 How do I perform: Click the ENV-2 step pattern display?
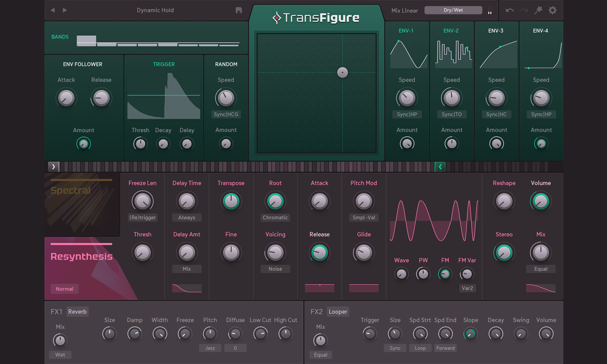(454, 54)
